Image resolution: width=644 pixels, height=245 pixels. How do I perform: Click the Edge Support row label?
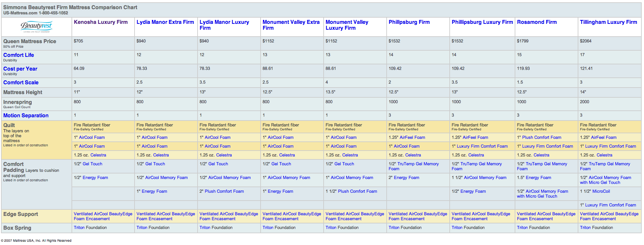[x=21, y=214]
